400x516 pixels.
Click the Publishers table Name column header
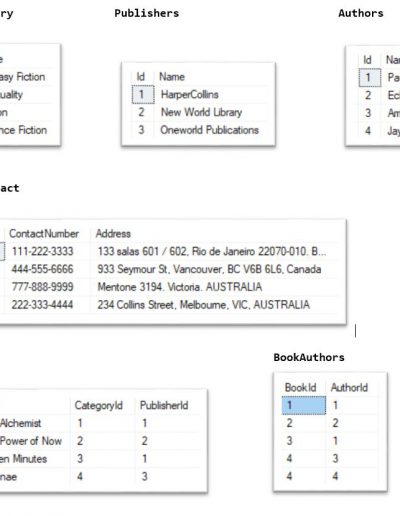click(x=172, y=77)
